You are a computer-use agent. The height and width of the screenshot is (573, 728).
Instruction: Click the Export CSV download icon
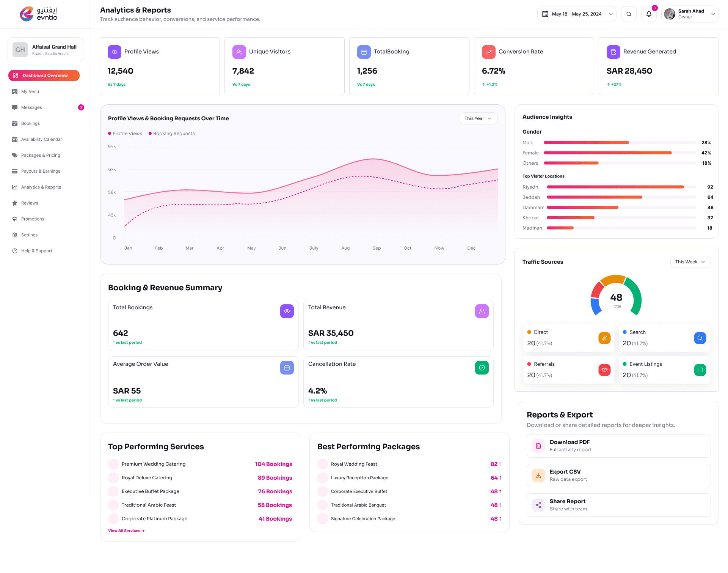(x=538, y=475)
